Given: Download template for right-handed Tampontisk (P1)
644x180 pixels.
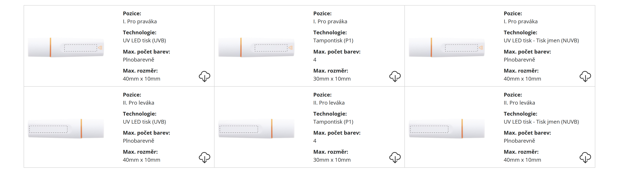Looking at the screenshot, I should click(x=395, y=76).
